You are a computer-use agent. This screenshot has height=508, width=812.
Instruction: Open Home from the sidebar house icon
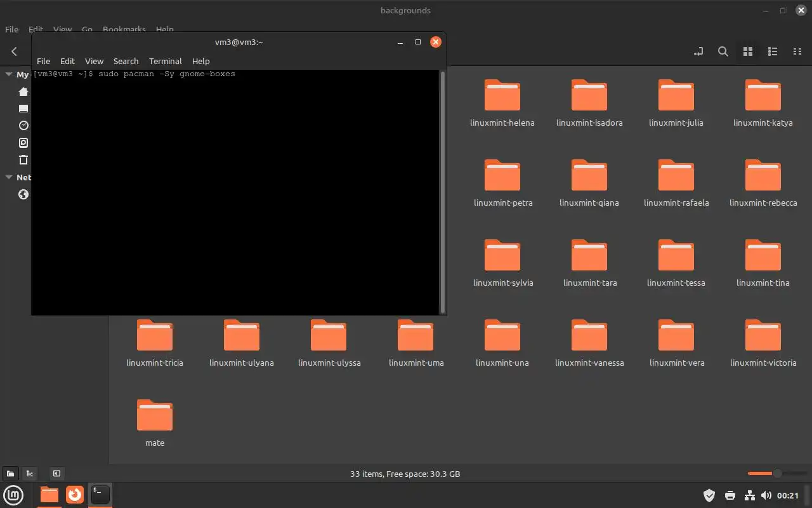23,91
